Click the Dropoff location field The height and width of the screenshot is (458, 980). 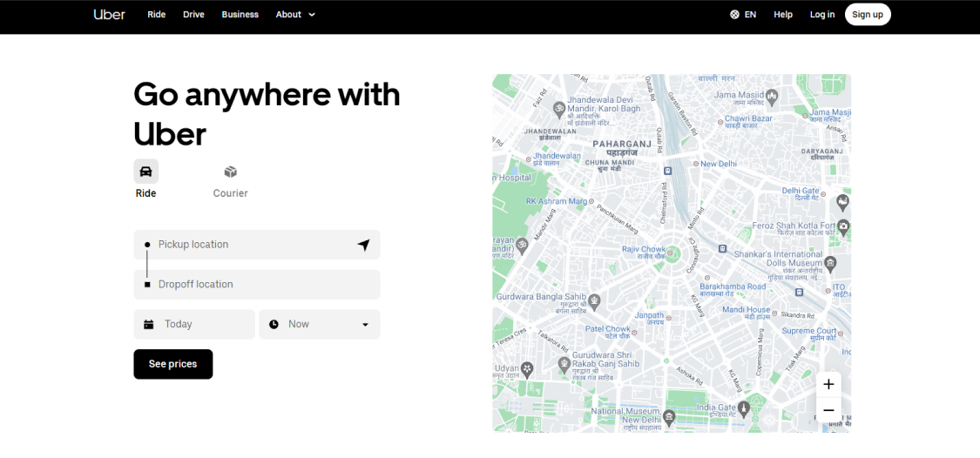pyautogui.click(x=257, y=285)
